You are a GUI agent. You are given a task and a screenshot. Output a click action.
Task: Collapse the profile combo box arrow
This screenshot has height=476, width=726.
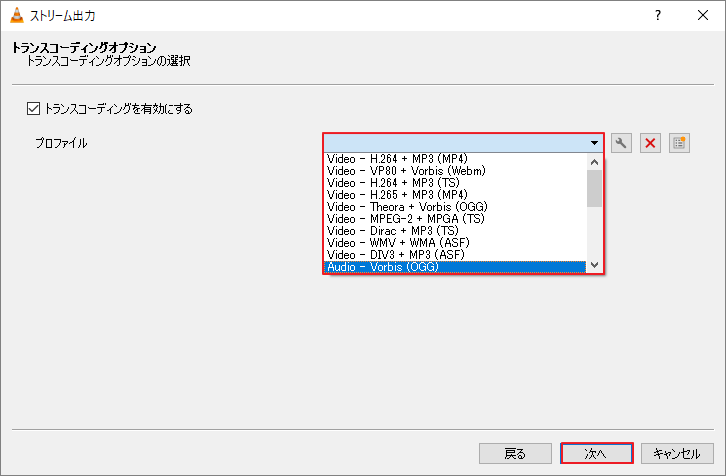point(594,143)
